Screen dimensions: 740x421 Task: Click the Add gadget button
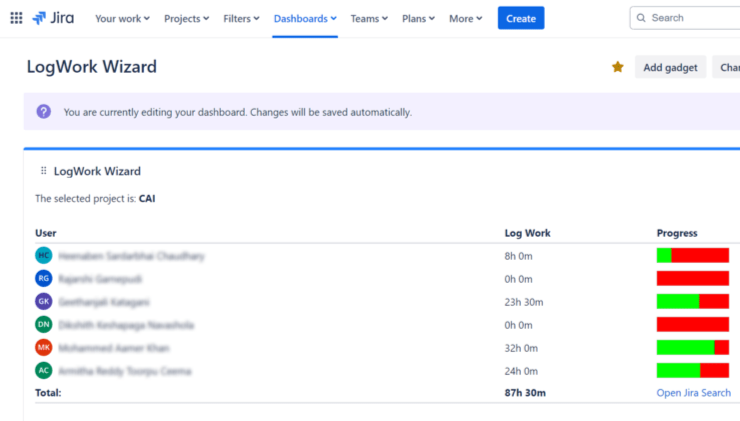670,67
